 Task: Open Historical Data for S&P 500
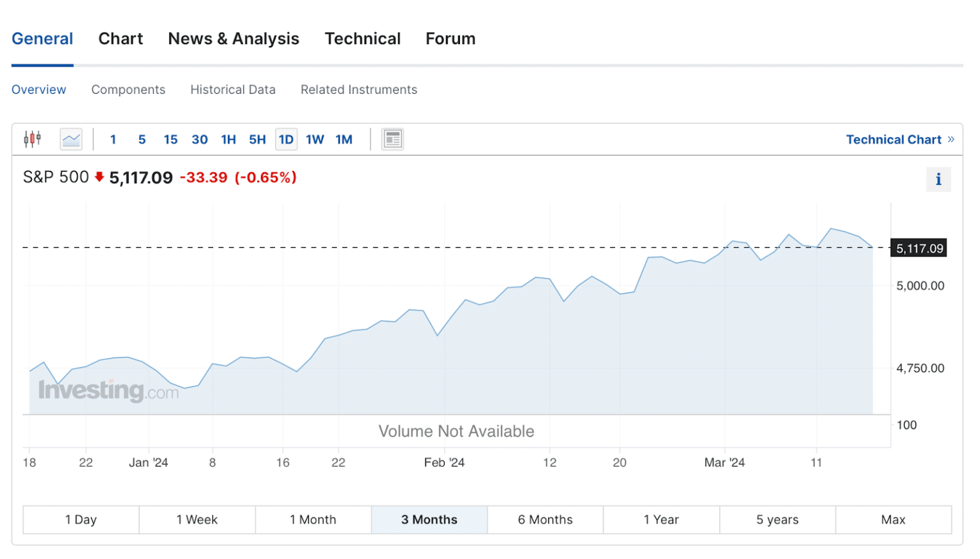tap(233, 89)
